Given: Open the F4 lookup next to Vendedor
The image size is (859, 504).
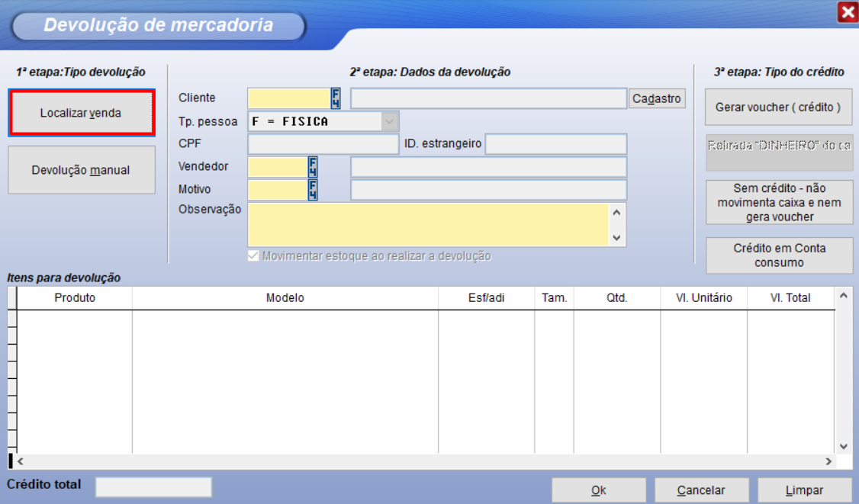Looking at the screenshot, I should pos(313,167).
